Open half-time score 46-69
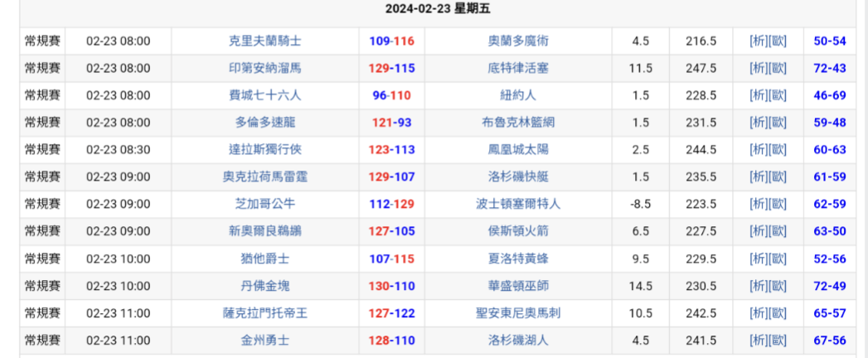Image resolution: width=868 pixels, height=358 pixels. click(830, 95)
